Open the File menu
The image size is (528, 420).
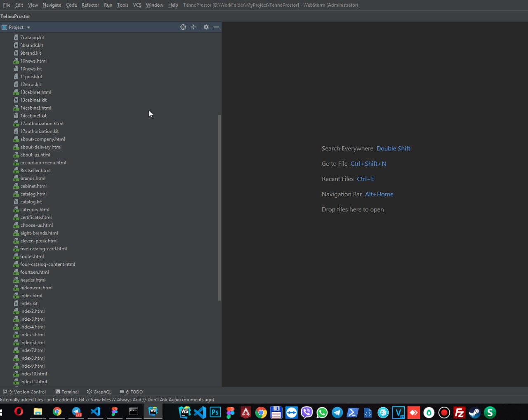[7, 5]
